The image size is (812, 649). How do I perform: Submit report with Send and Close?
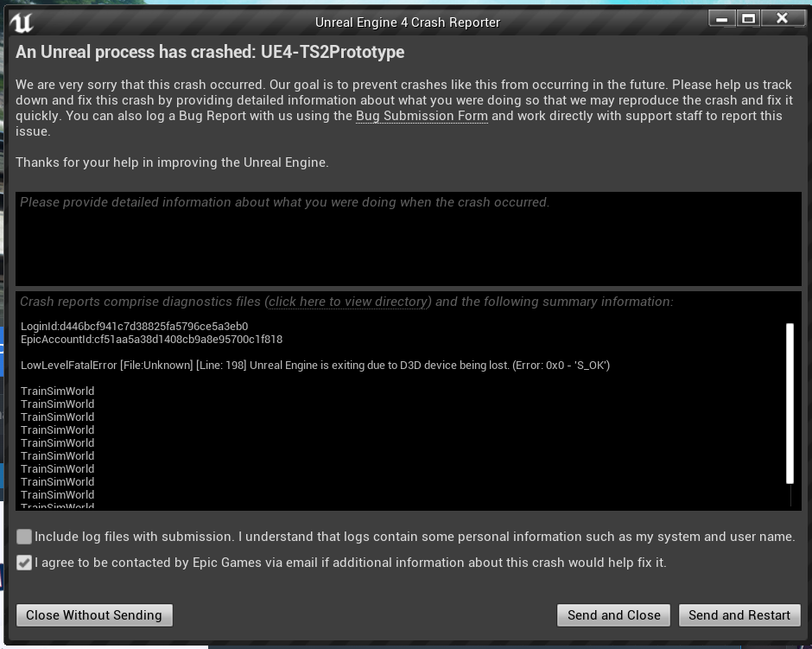click(x=613, y=615)
